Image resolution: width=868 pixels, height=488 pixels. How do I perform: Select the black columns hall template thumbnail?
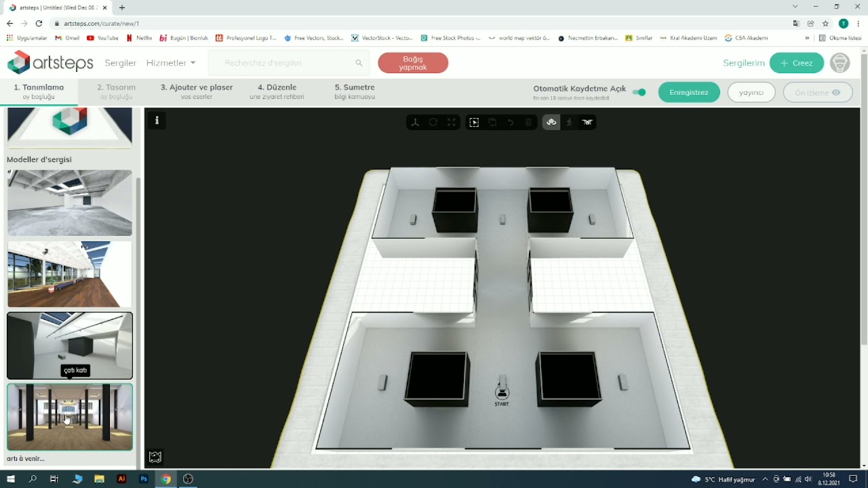(70, 417)
